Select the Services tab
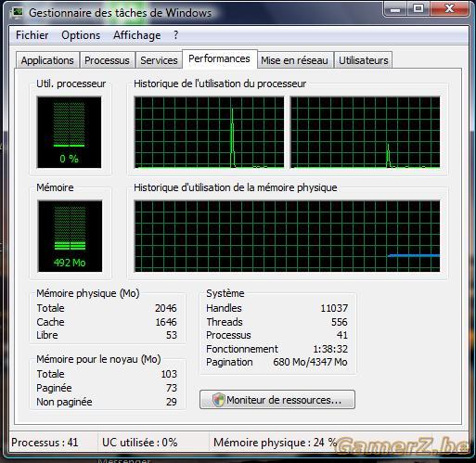 [x=159, y=60]
